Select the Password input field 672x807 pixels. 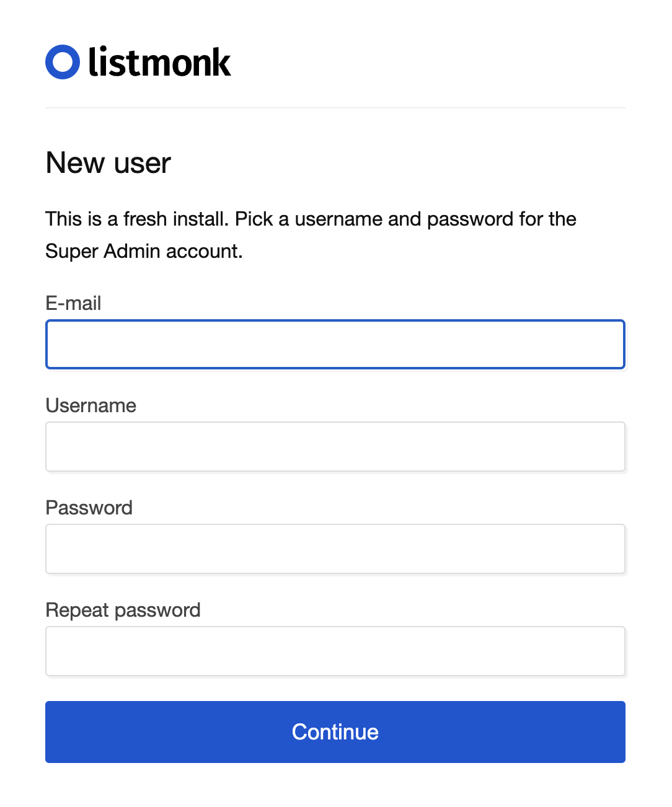335,549
